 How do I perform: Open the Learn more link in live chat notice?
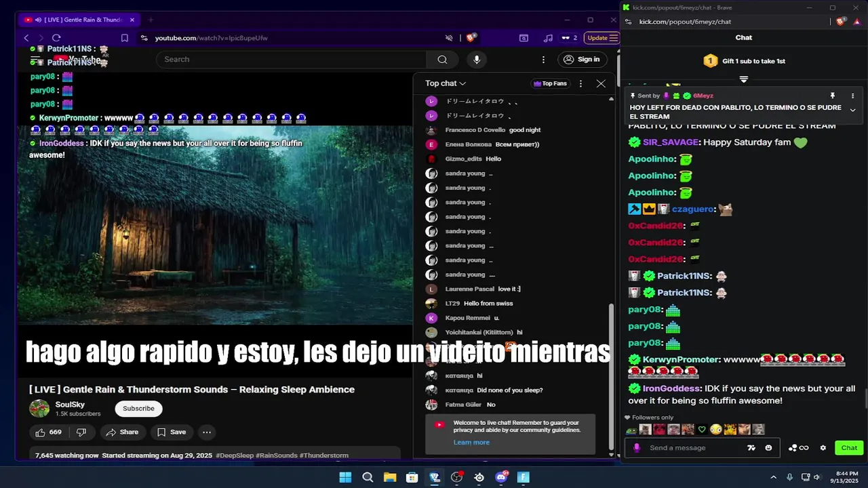tap(471, 442)
